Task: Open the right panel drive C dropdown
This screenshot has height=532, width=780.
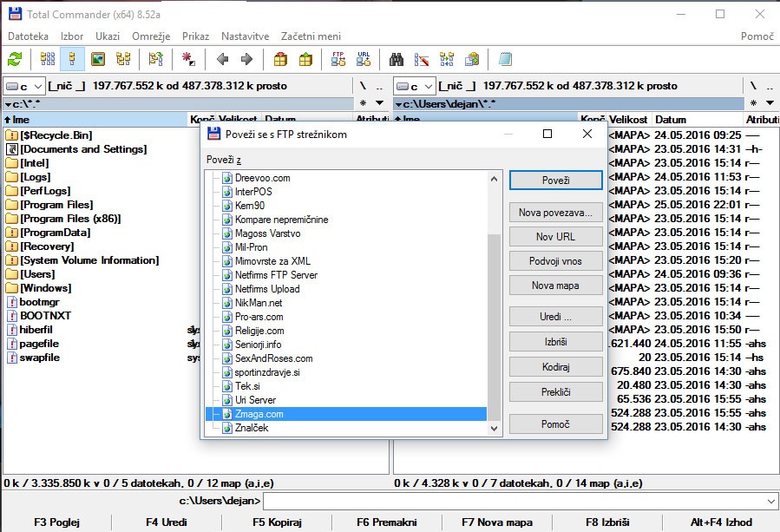Action: coord(415,86)
